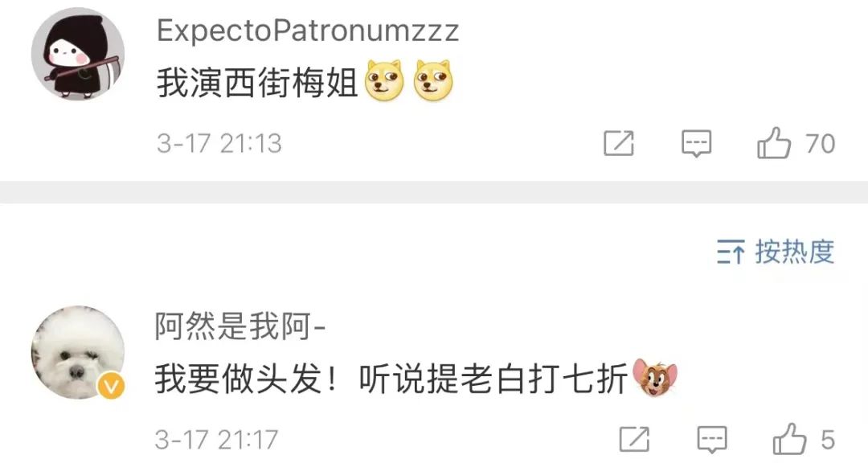The image size is (868, 463).
Task: Open the white dog avatar profile
Action: click(77, 352)
